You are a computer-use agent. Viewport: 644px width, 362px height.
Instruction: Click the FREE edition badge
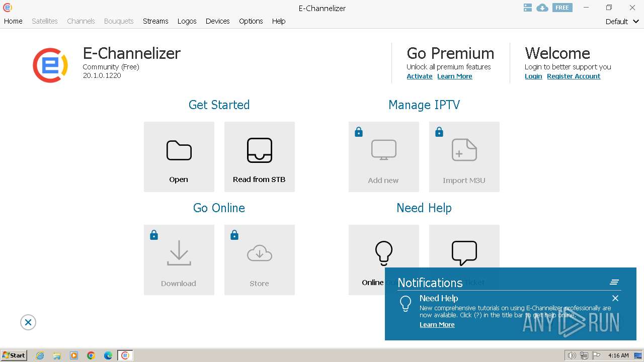(562, 8)
